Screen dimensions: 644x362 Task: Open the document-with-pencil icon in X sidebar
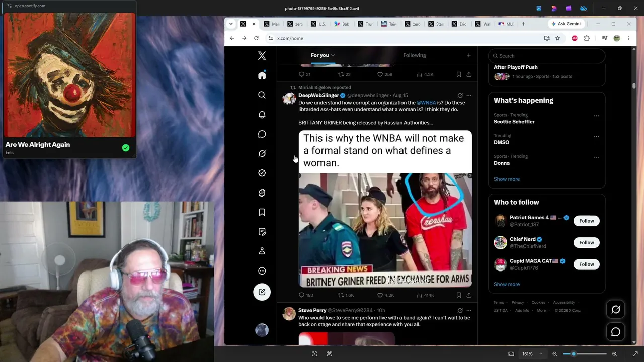pyautogui.click(x=262, y=232)
